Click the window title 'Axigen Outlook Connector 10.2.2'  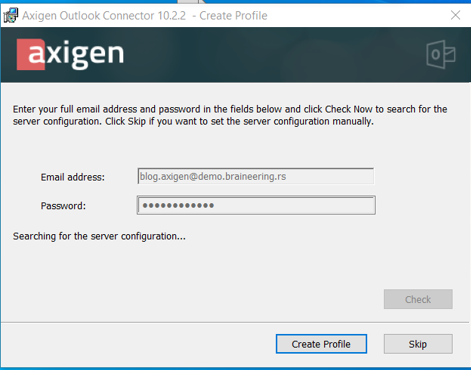click(x=104, y=16)
